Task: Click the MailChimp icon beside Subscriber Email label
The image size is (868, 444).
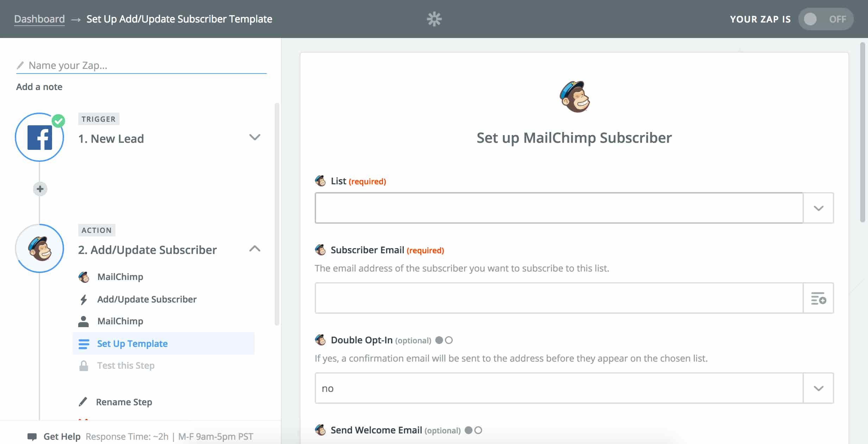Action: (x=320, y=250)
